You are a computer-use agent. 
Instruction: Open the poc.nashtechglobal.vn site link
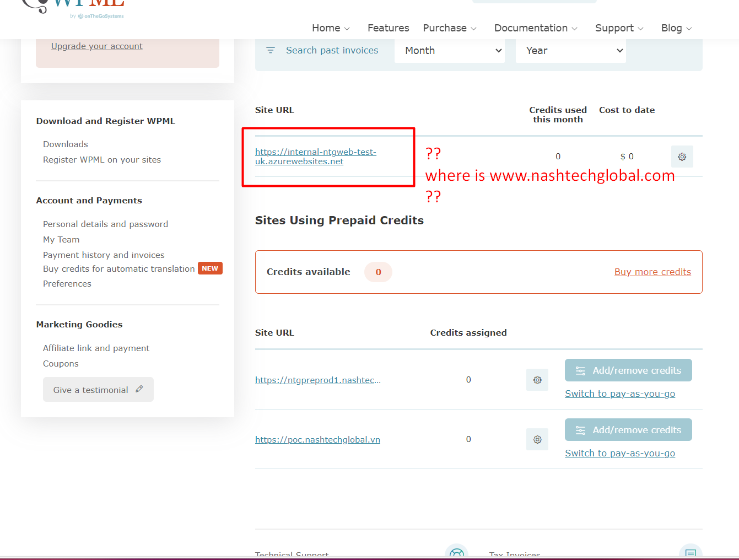(x=317, y=439)
